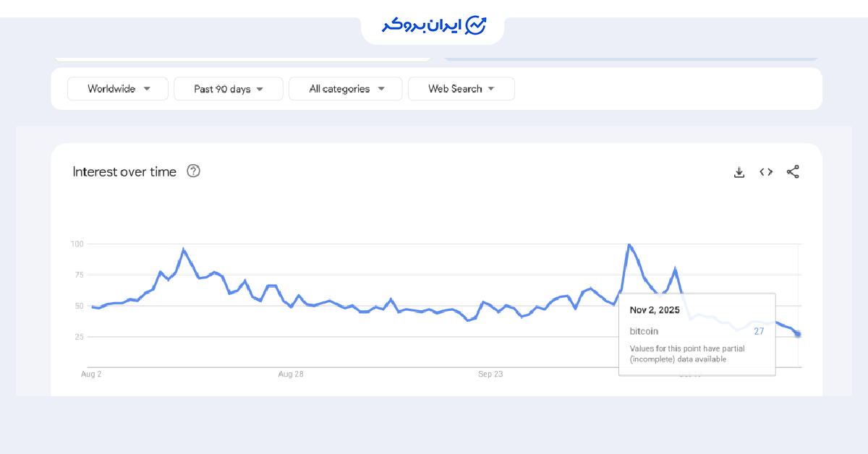
Task: Click the value 27 in the tooltip
Action: pyautogui.click(x=758, y=331)
